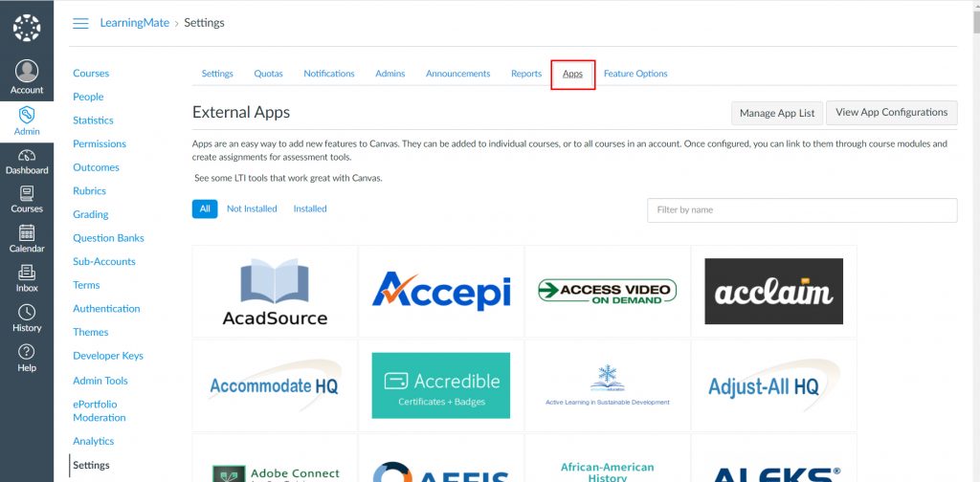
Task: Open the Permissions link
Action: click(x=100, y=143)
